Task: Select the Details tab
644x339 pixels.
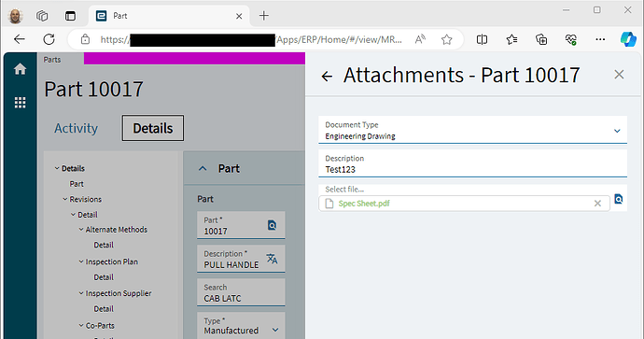Action: coord(153,128)
